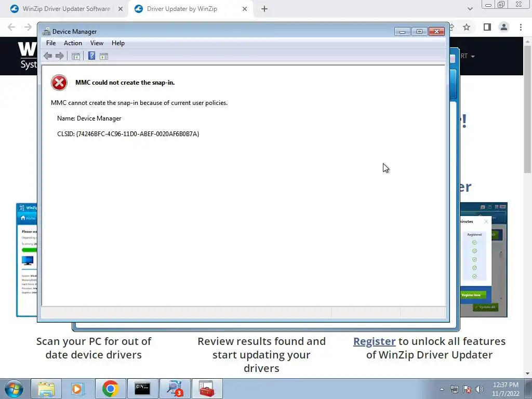Viewport: 532px width, 399px height.
Task: Open the Windows Start button
Action: pyautogui.click(x=14, y=389)
